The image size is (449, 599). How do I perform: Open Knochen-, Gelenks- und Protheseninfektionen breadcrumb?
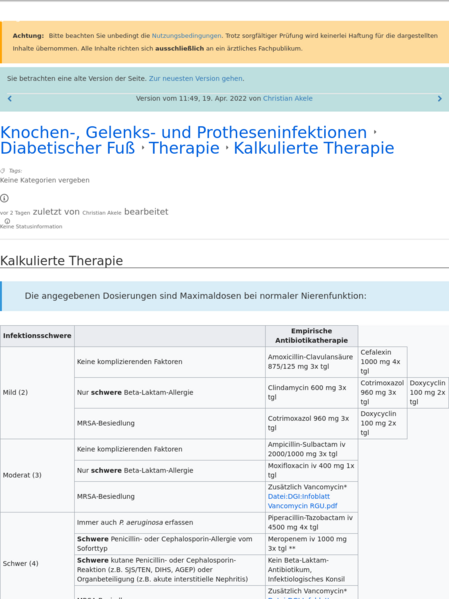coord(183,133)
